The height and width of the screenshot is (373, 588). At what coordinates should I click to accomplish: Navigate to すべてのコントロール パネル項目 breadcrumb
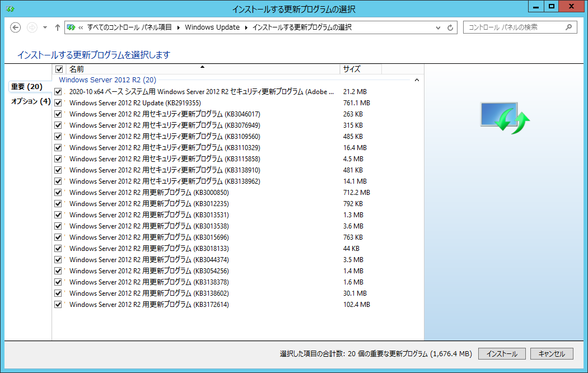[x=129, y=27]
